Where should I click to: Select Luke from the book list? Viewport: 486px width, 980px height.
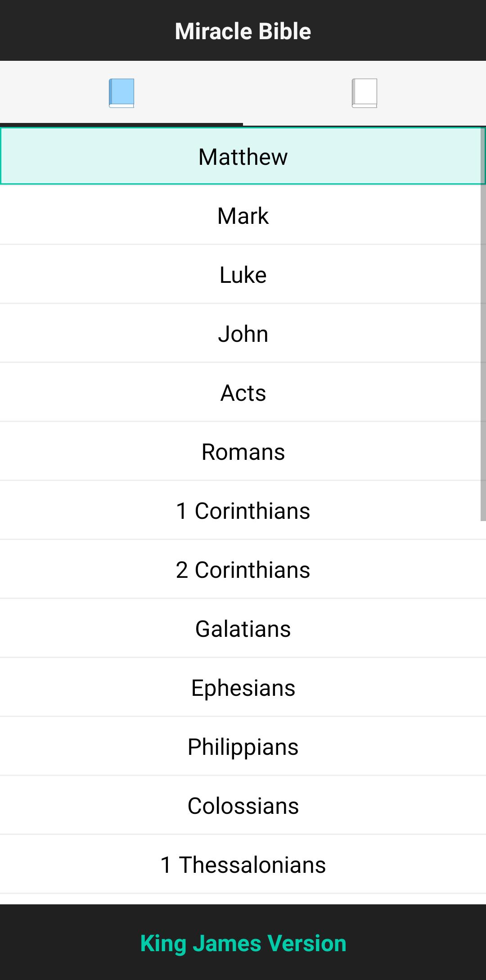[x=243, y=274]
